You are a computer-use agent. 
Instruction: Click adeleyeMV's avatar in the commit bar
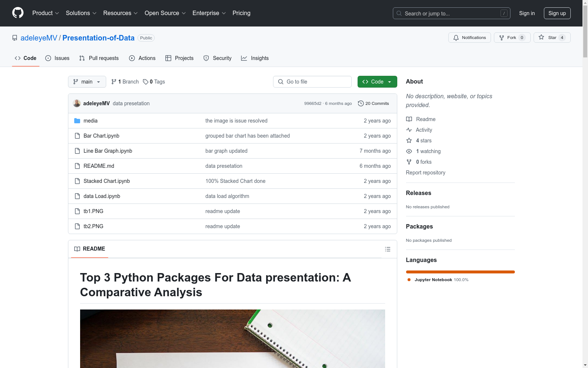(x=77, y=103)
